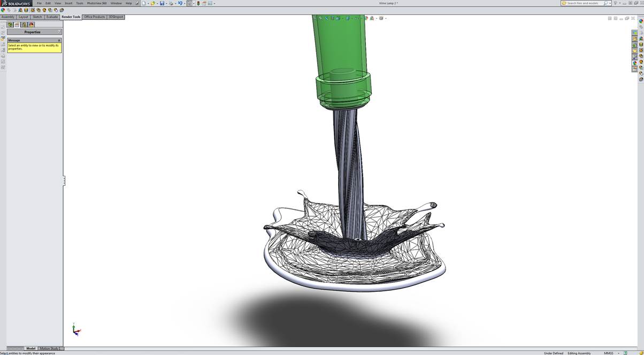Image resolution: width=644 pixels, height=355 pixels.
Task: Open the DisplayManager tab in the left panel
Action: pos(31,25)
